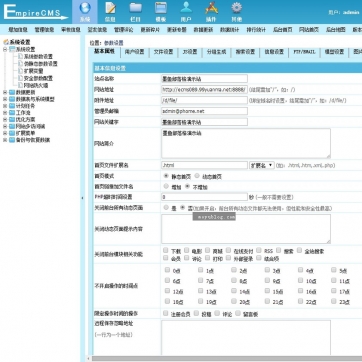Click the folder icon beside 工作流
Screen dimensions: 362x362
(x=12, y=113)
